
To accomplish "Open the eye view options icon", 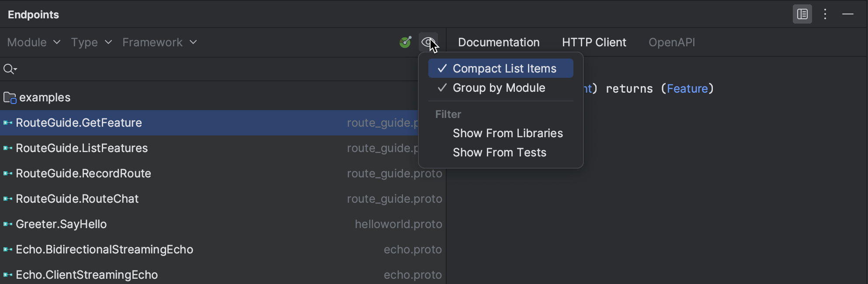I will pos(427,42).
